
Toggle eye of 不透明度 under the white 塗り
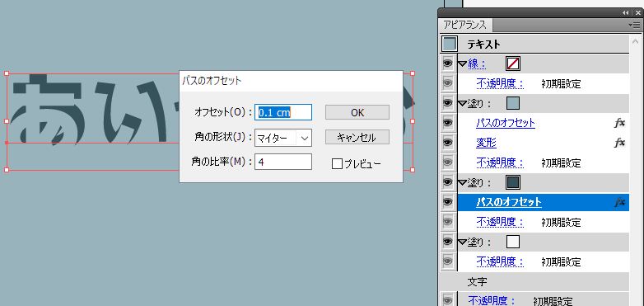[x=448, y=261]
